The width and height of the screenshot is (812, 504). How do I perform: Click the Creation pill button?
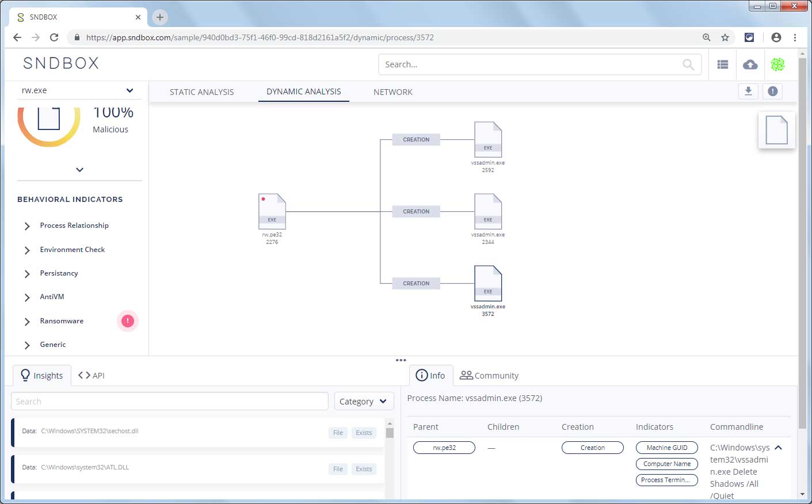593,448
